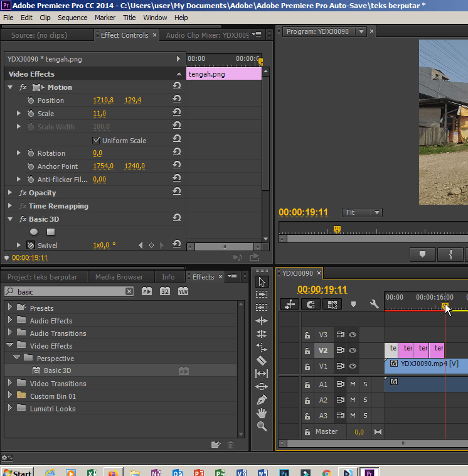Screen dimensions: 468x476
Task: Open the Clip menu
Action: pos(45,18)
